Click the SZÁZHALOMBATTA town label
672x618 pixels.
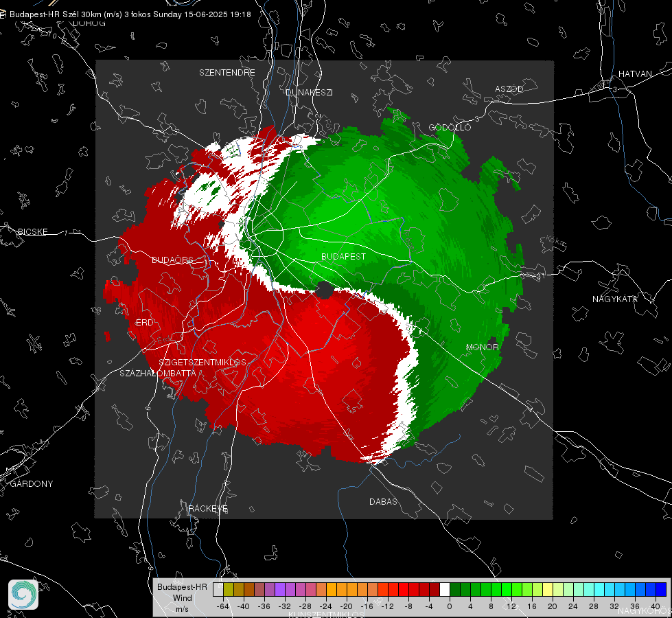coord(158,373)
